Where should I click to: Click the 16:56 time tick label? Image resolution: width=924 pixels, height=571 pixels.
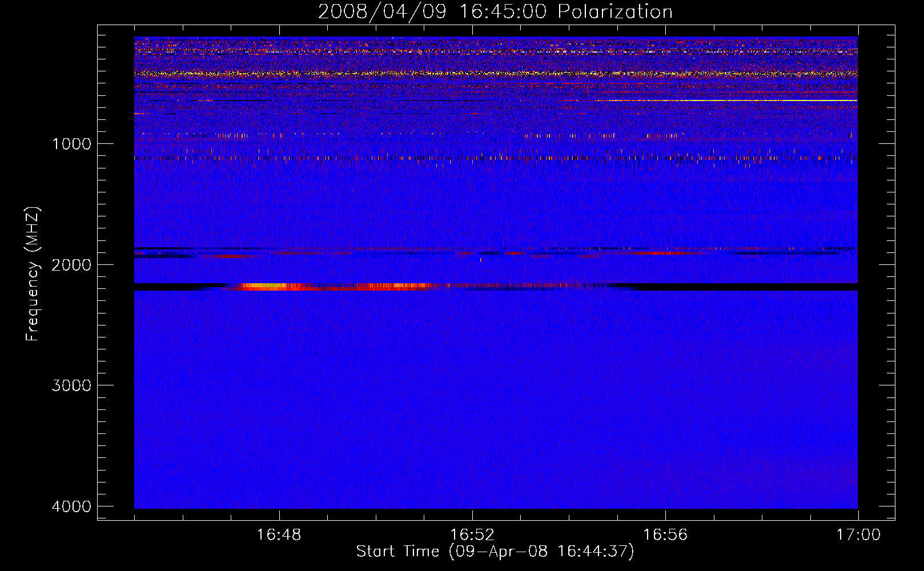pos(665,535)
